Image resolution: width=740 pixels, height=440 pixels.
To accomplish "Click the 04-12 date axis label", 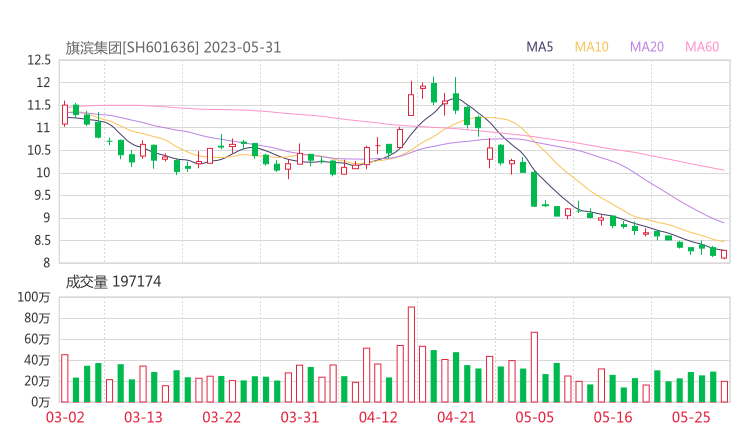I will click(378, 417).
